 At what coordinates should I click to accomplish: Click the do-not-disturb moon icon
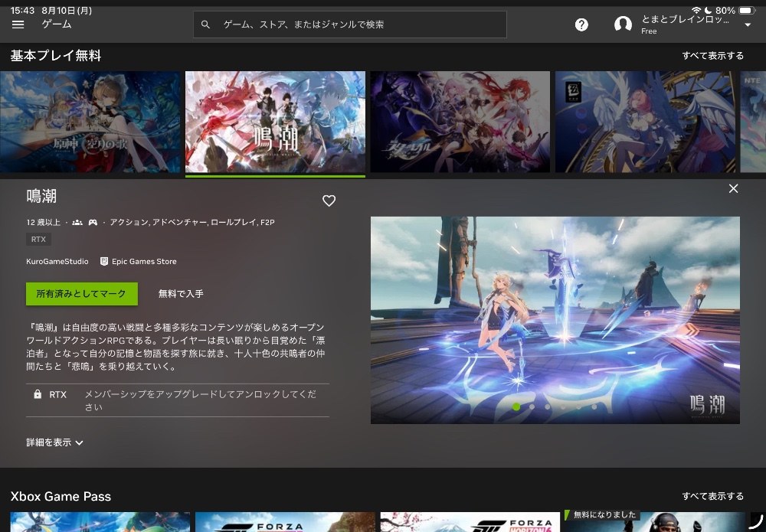point(708,10)
